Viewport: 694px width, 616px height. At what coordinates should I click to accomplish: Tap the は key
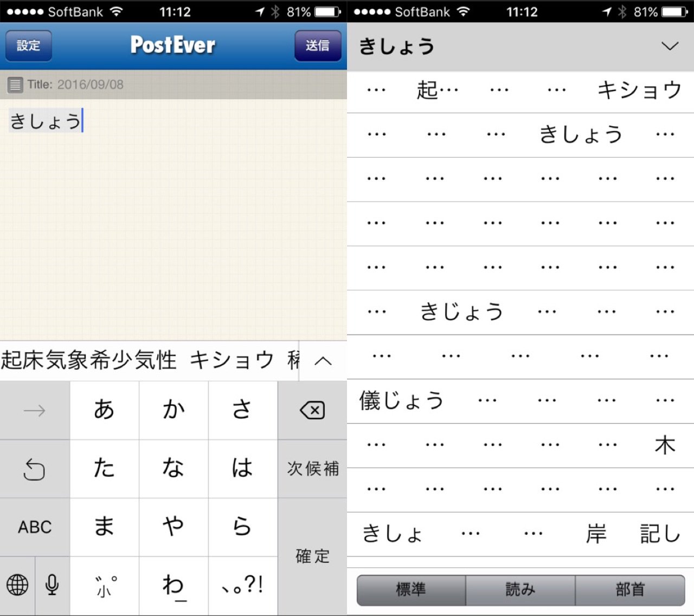[243, 469]
